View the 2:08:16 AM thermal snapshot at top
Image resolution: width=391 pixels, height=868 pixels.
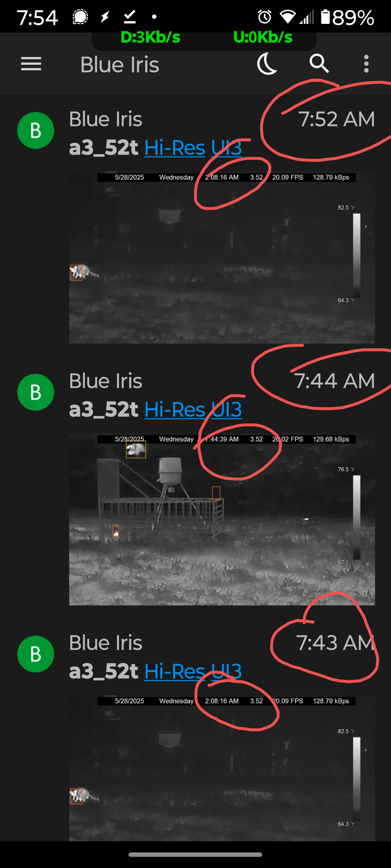222,258
